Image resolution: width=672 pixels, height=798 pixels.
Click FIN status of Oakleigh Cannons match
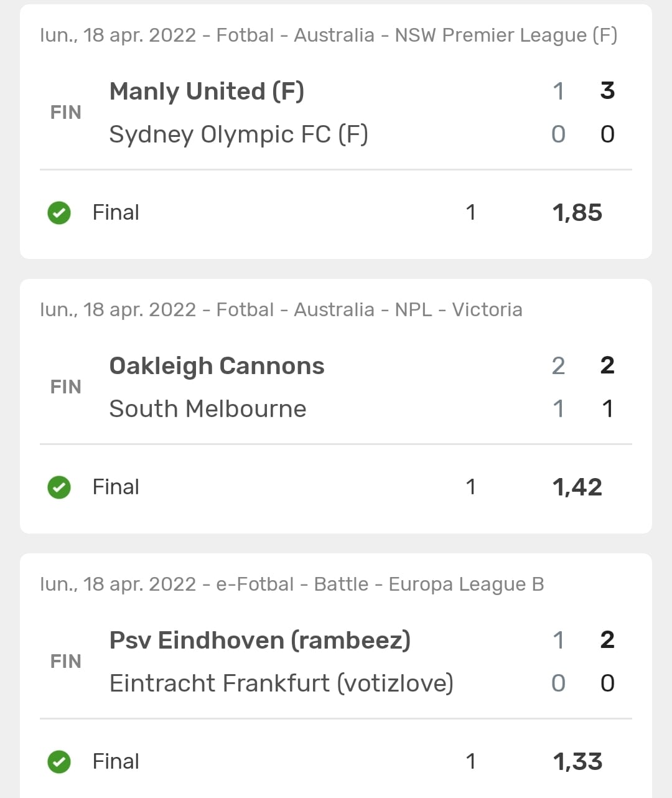point(65,387)
